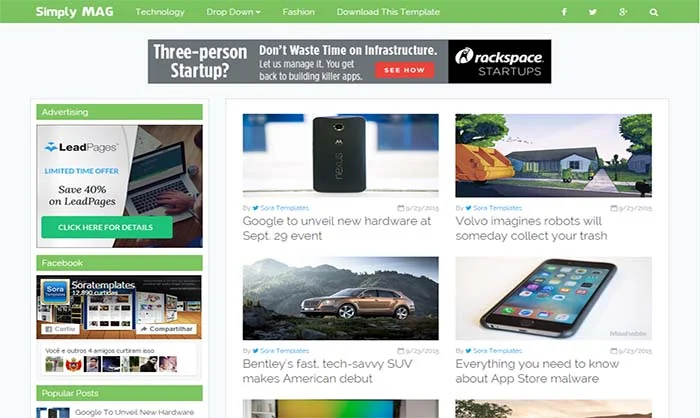This screenshot has height=418, width=700.
Task: Open the Fashion menu item
Action: point(298,12)
